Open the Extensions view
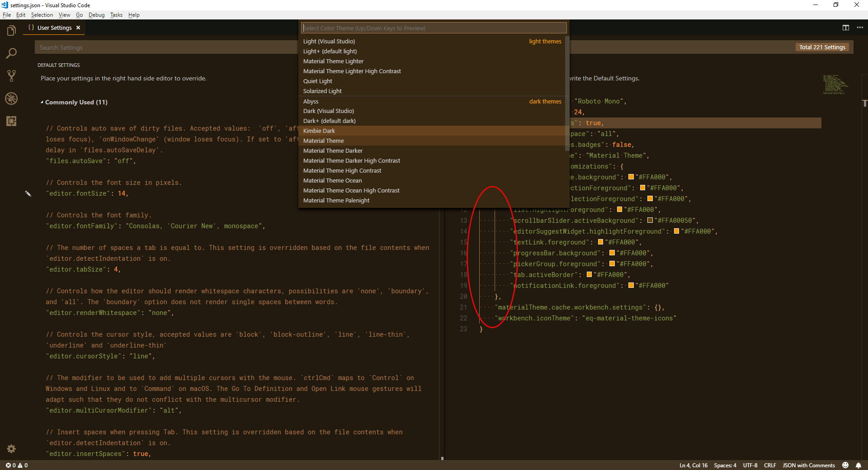Image resolution: width=868 pixels, height=470 pixels. [11, 121]
